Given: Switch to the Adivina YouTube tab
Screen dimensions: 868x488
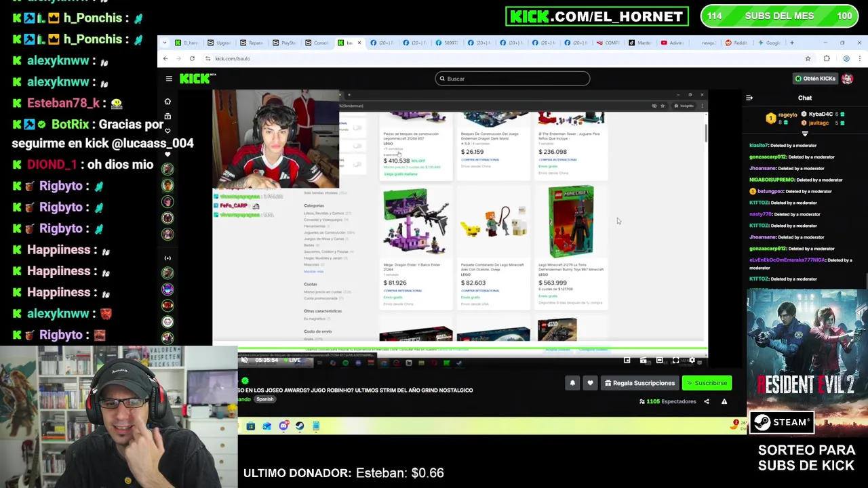Looking at the screenshot, I should coord(672,43).
